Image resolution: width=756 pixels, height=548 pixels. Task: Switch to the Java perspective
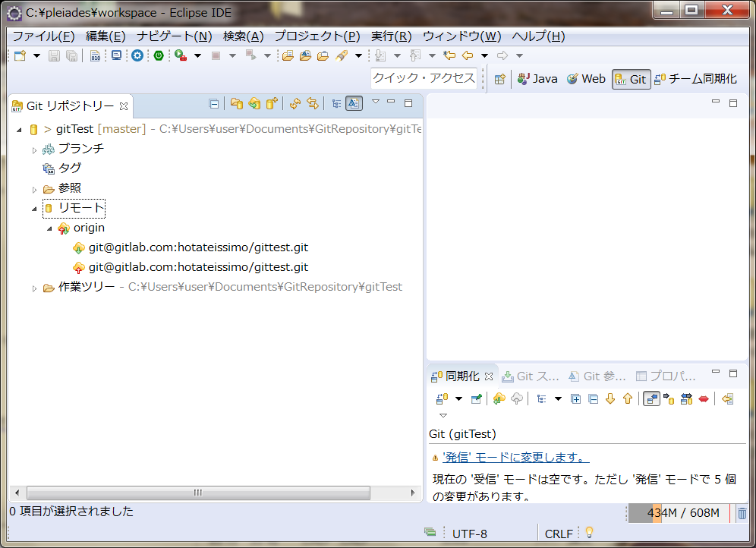click(537, 79)
